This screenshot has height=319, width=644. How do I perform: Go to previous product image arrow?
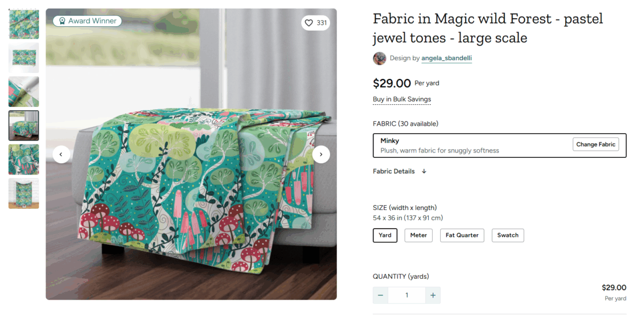coord(61,154)
